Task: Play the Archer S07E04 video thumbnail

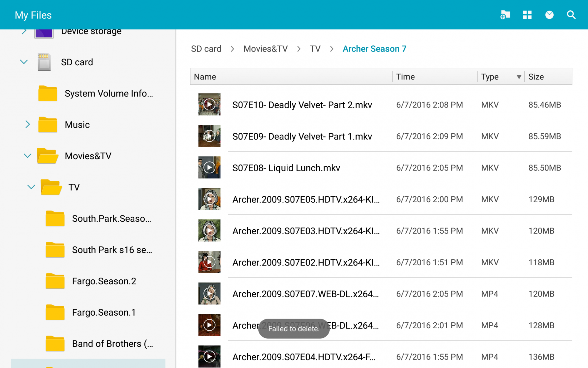Action: [209, 357]
